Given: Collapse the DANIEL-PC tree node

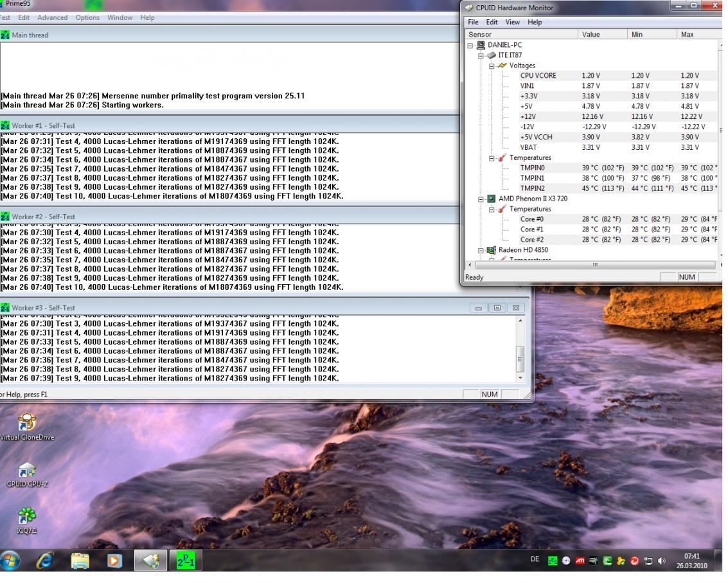Looking at the screenshot, I should [x=470, y=46].
